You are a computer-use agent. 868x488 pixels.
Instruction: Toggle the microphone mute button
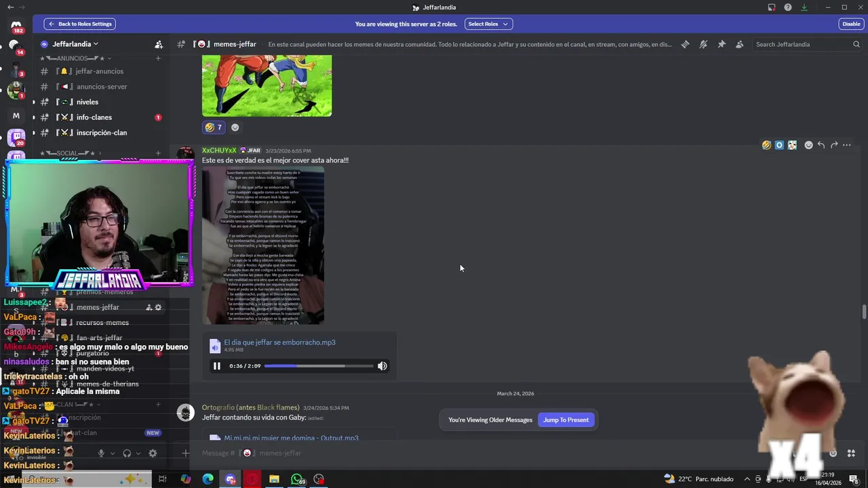(101, 453)
